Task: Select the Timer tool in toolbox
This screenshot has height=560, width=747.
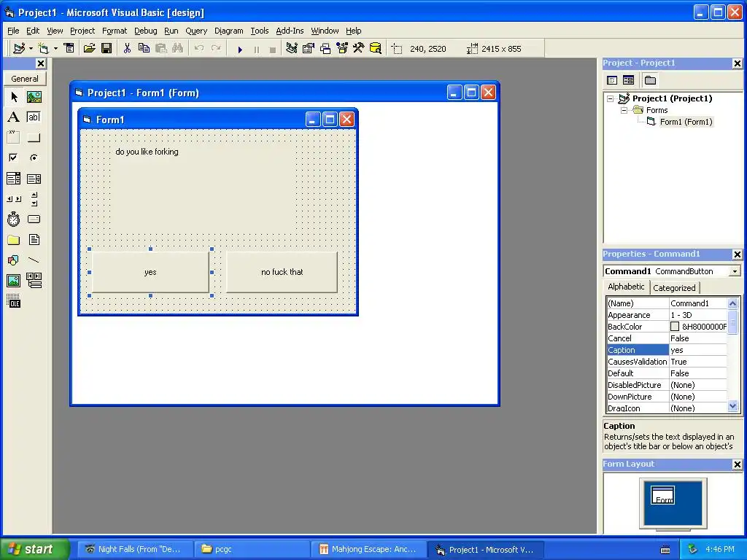Action: (x=14, y=219)
